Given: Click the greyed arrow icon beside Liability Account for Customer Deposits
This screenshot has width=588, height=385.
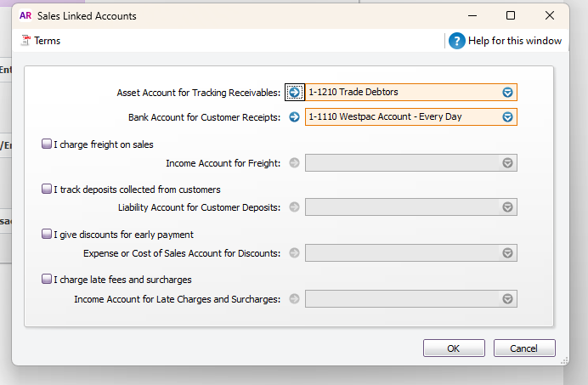Looking at the screenshot, I should coord(295,207).
